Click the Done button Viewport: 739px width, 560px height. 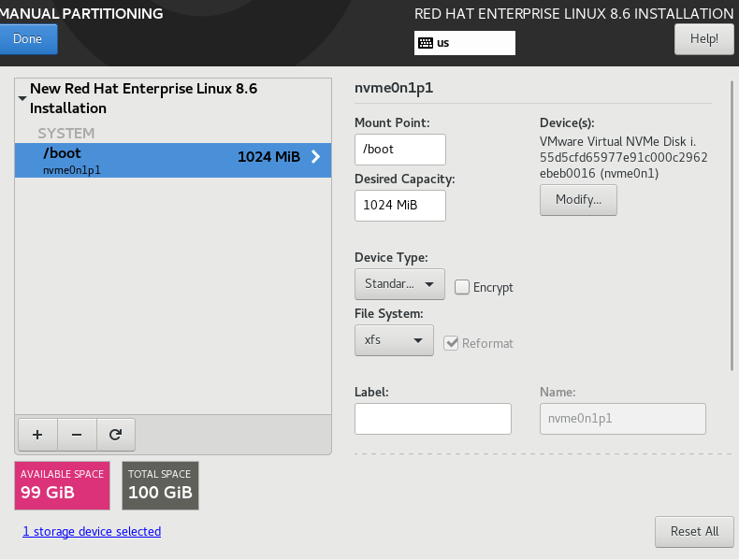click(27, 38)
